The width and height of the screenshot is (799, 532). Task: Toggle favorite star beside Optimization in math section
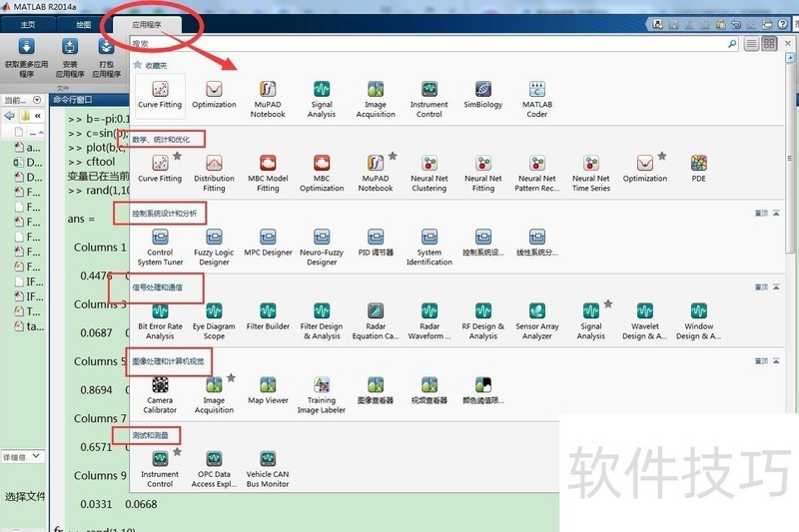(661, 156)
